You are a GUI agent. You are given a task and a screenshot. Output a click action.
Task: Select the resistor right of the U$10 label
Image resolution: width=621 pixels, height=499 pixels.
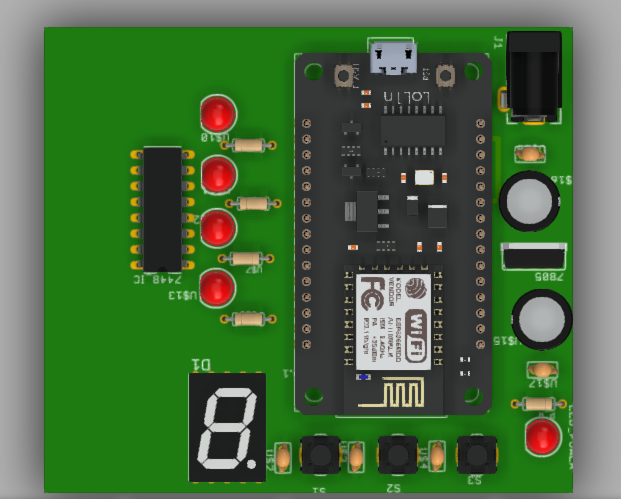coord(248,145)
